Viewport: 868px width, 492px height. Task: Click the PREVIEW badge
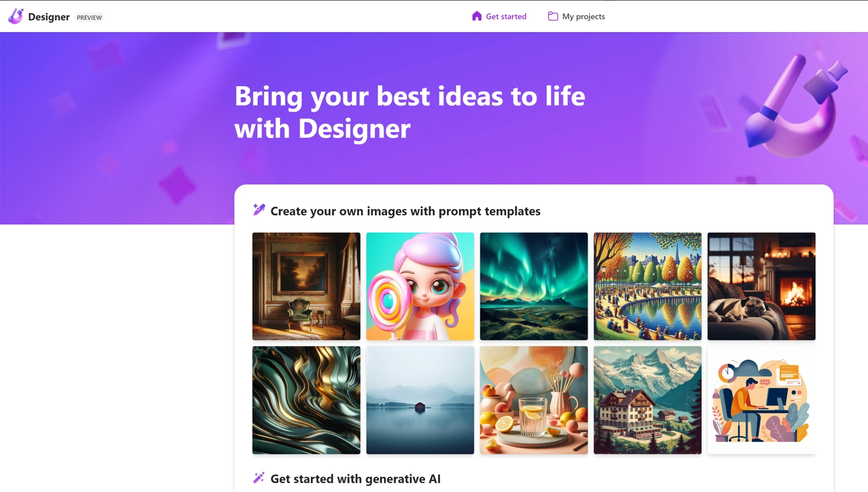[89, 17]
